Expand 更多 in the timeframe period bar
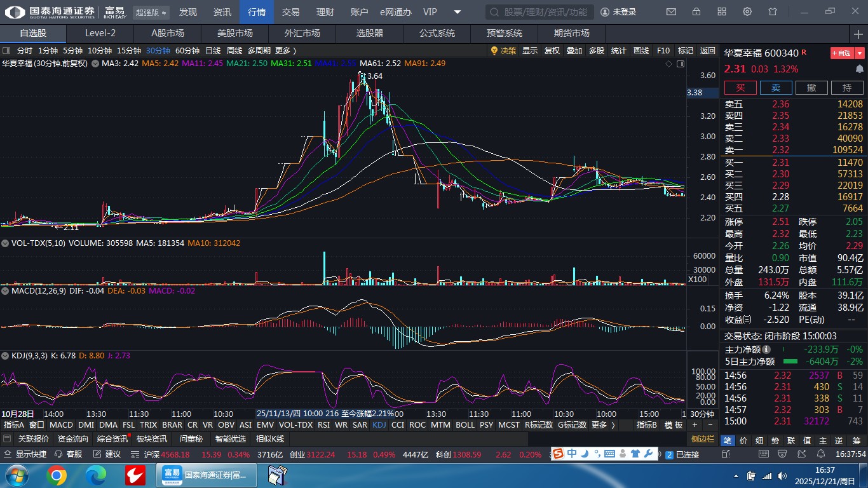 tap(285, 51)
